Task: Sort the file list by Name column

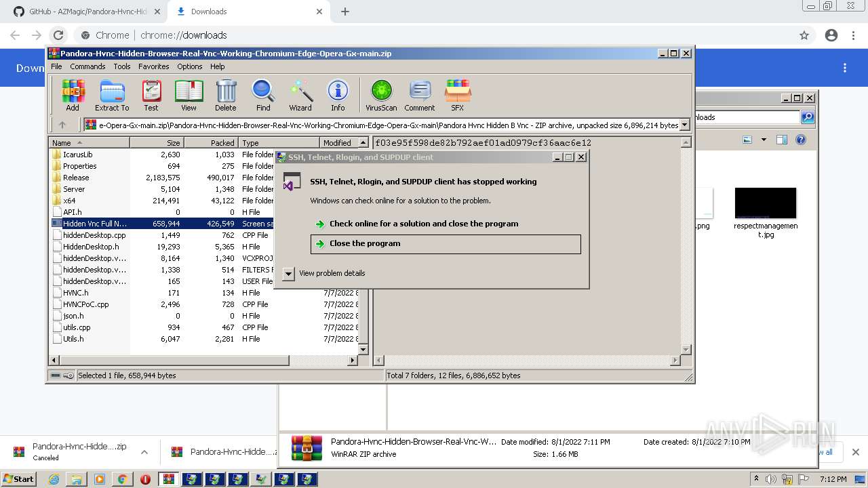Action: click(89, 143)
